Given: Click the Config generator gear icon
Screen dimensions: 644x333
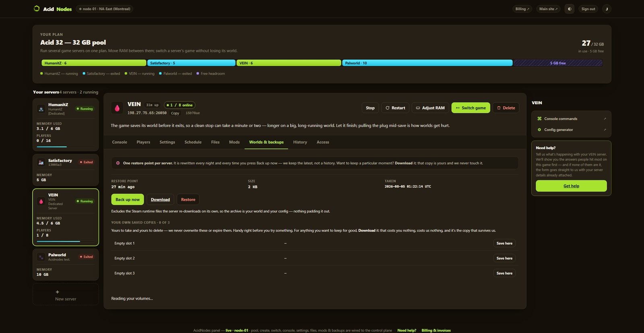Looking at the screenshot, I should point(539,130).
